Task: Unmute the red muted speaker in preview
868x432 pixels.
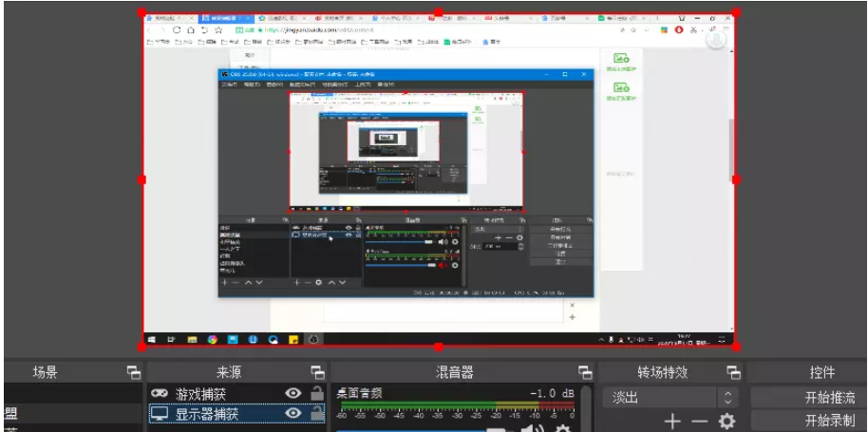Action: (x=443, y=265)
